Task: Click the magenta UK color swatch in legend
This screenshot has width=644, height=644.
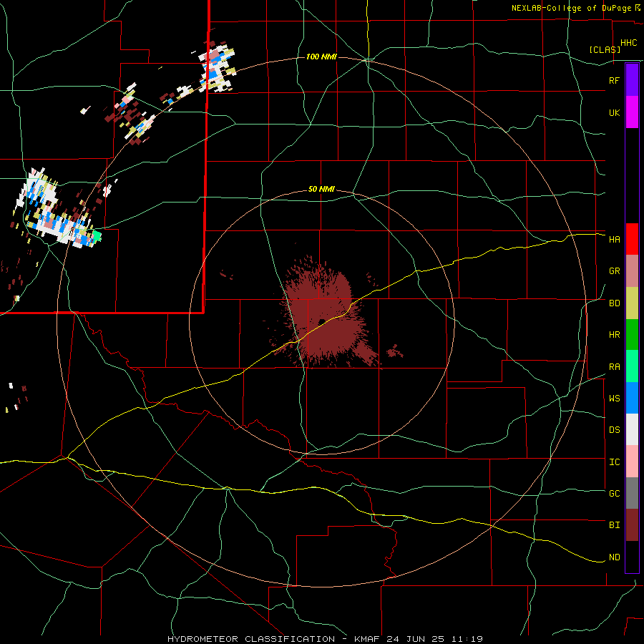Action: click(632, 112)
